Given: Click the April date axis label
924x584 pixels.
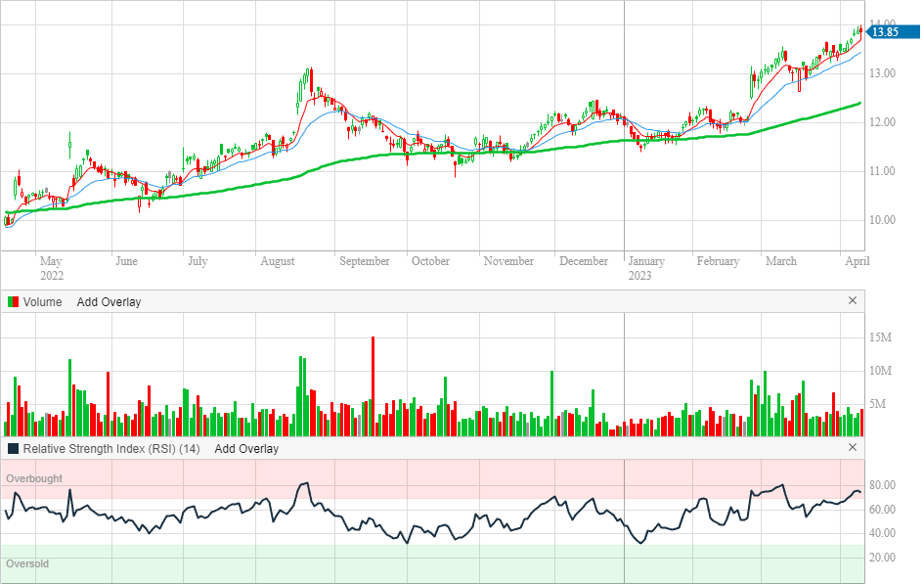Looking at the screenshot, I should click(857, 261).
